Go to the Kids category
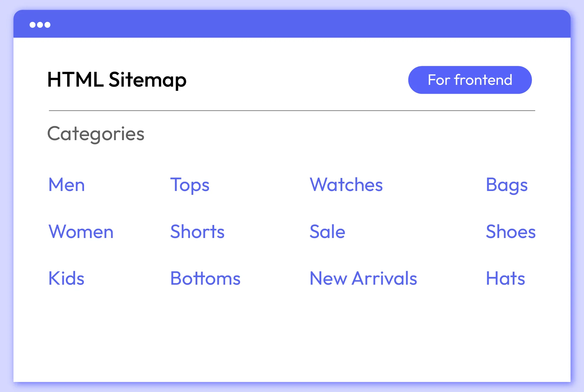 tap(66, 278)
